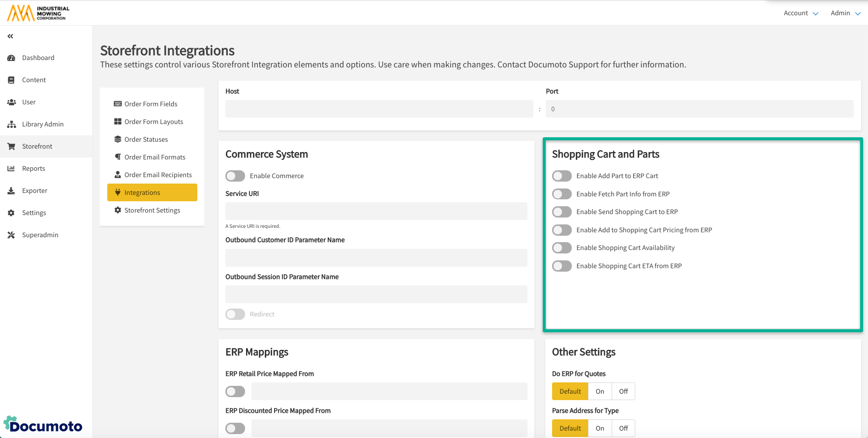This screenshot has height=438, width=868.
Task: Set Parse Address for Type to Off
Action: tap(623, 429)
